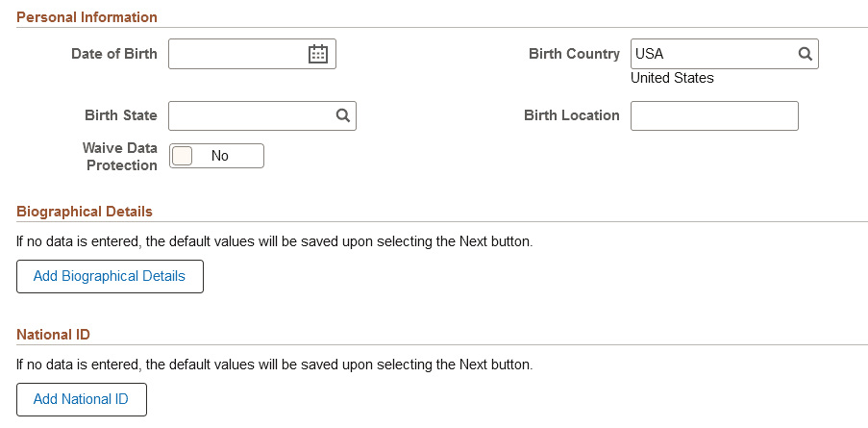Open the Date of Birth calendar picker

[x=318, y=55]
